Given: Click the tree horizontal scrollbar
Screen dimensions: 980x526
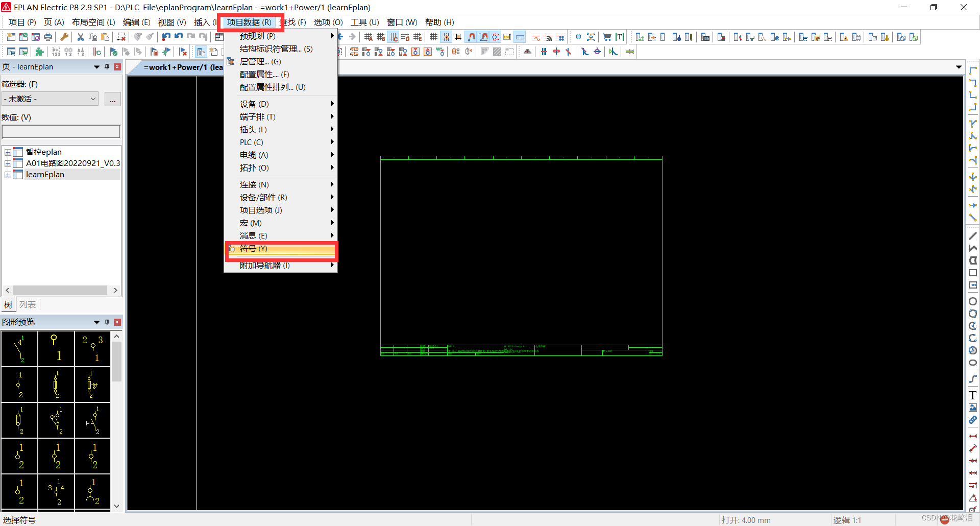Looking at the screenshot, I should (61, 290).
